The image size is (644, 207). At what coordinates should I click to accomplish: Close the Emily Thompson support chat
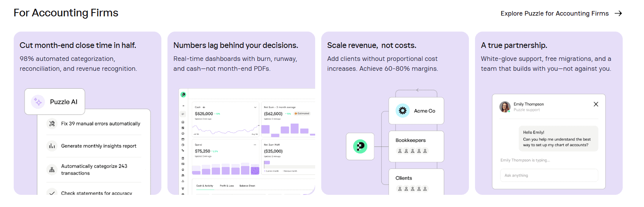[596, 104]
